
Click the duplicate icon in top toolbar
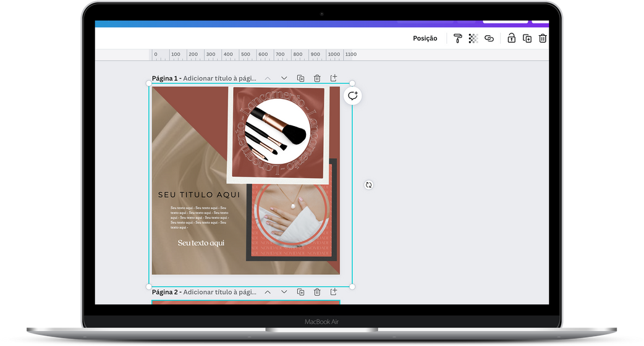coord(527,38)
